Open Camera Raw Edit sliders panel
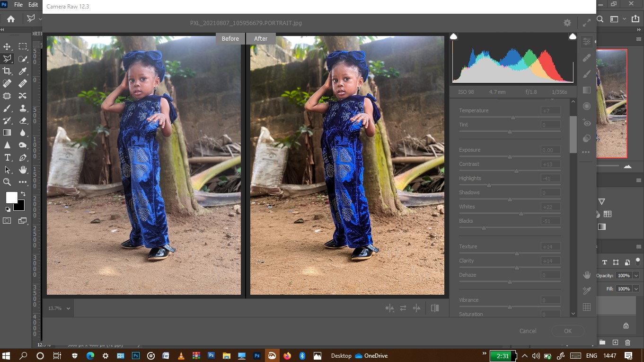The image size is (644, 362). click(x=587, y=42)
